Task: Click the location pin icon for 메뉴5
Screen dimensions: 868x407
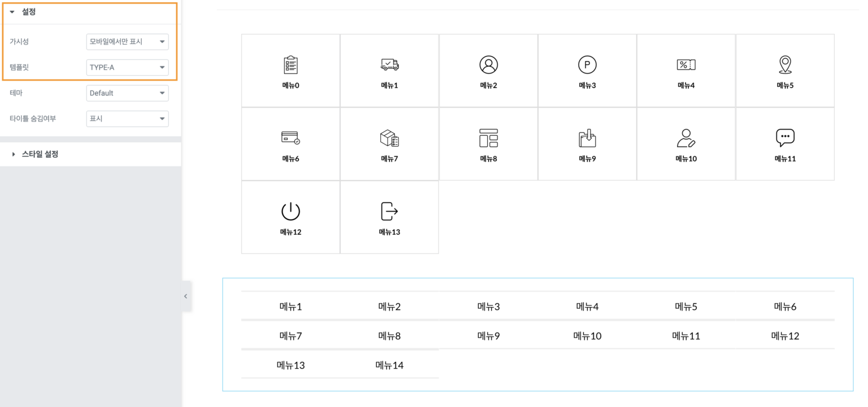Action: [785, 65]
